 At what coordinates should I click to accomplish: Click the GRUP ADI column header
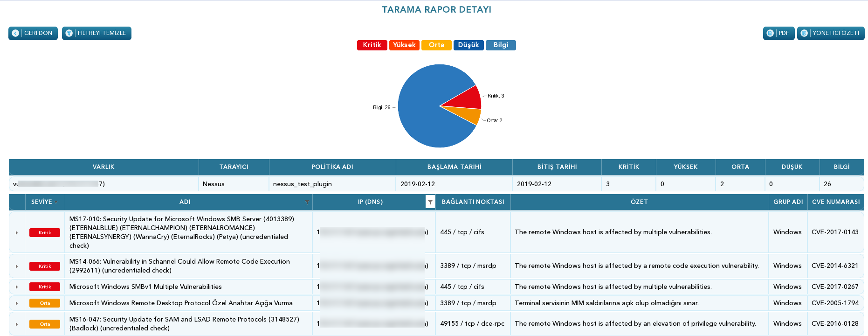[788, 202]
